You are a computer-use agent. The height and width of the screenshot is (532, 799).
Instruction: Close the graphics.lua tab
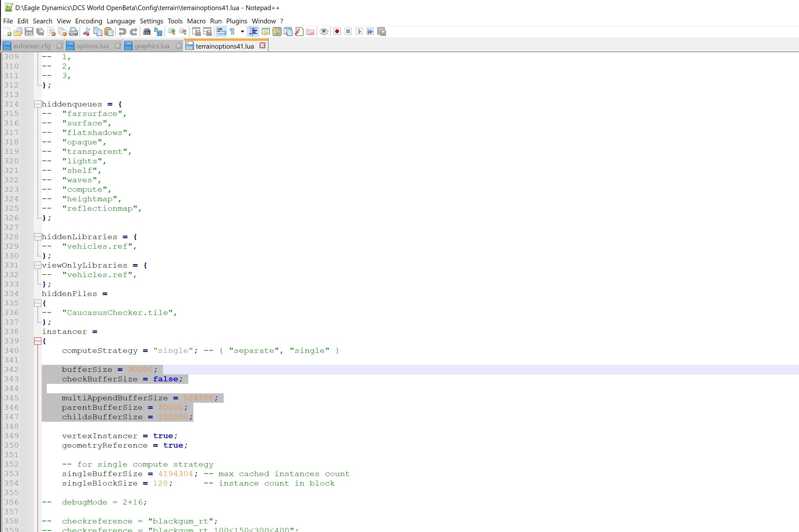point(179,45)
